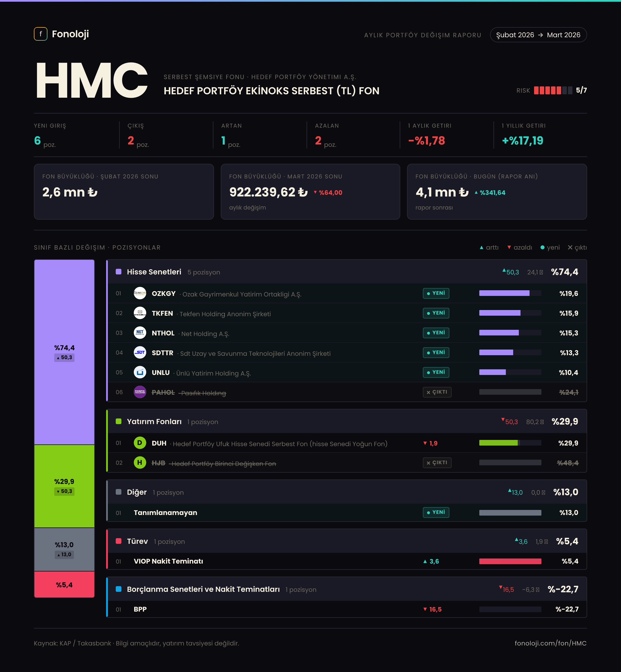The height and width of the screenshot is (672, 621).
Task: Click the BPP position name
Action: point(140,609)
